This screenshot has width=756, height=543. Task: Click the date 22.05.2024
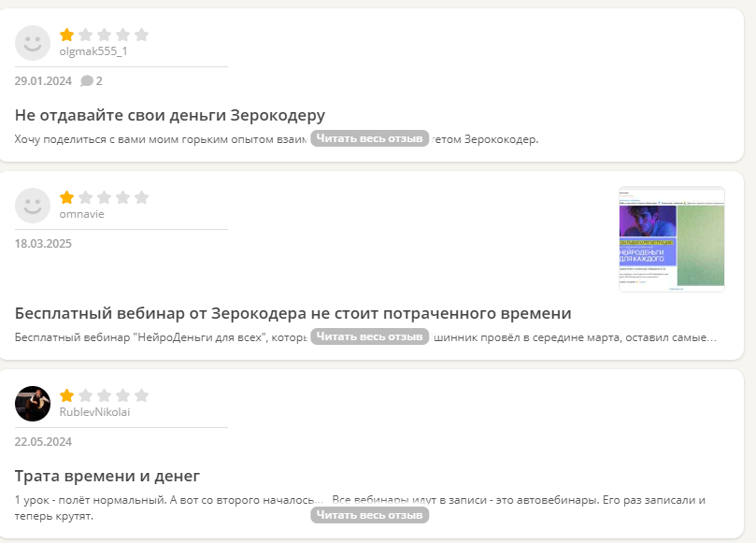click(43, 442)
